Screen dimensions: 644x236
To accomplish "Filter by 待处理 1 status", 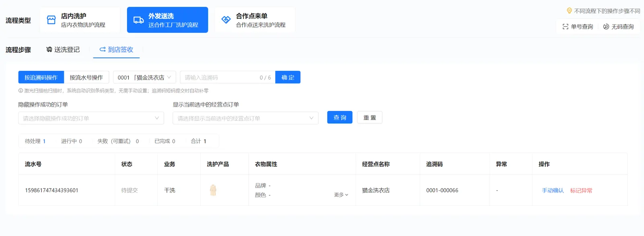I will click(x=35, y=141).
